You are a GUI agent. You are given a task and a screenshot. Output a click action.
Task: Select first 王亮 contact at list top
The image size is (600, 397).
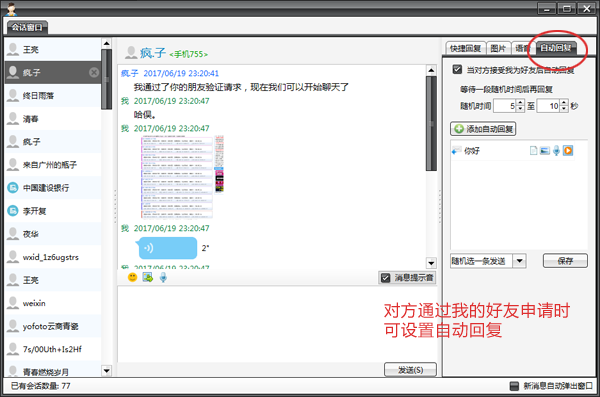[53, 49]
